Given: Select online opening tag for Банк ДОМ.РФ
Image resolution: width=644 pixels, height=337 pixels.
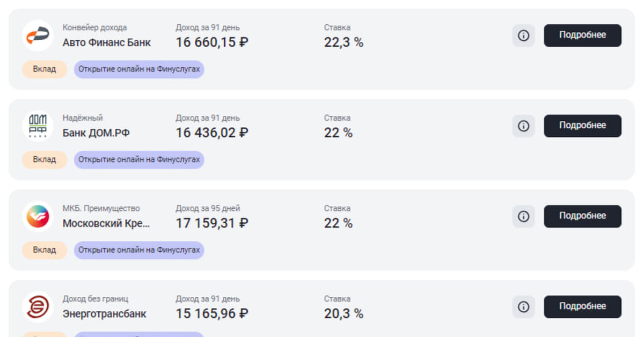Looking at the screenshot, I should coord(139,160).
